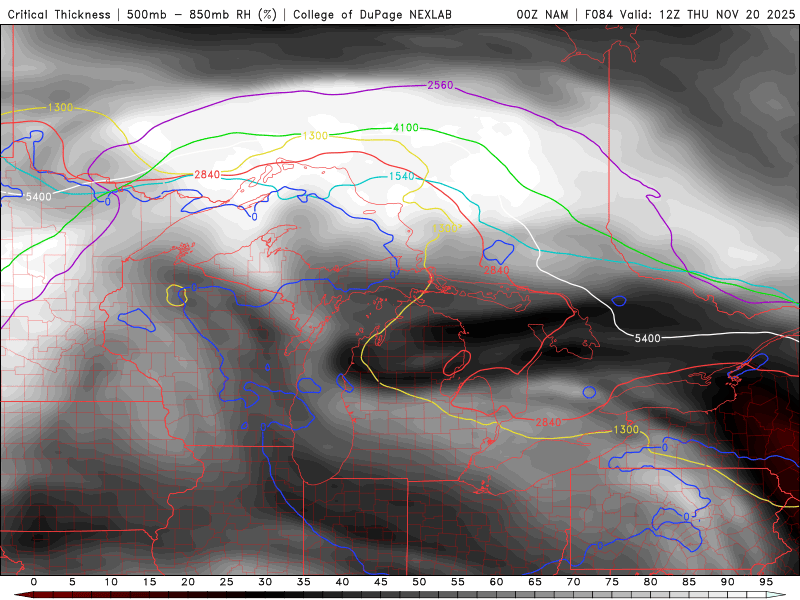Click the colorbar tick label 15
The height and width of the screenshot is (600, 800).
(149, 582)
